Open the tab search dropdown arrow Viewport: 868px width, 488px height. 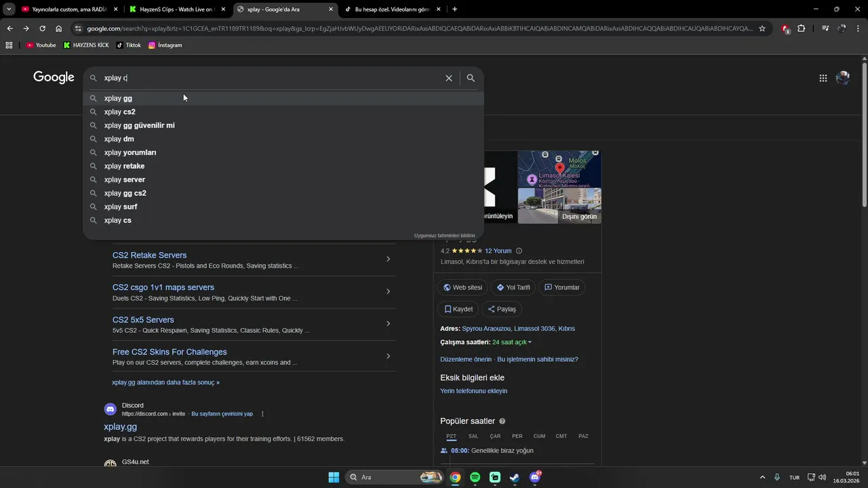9,9
